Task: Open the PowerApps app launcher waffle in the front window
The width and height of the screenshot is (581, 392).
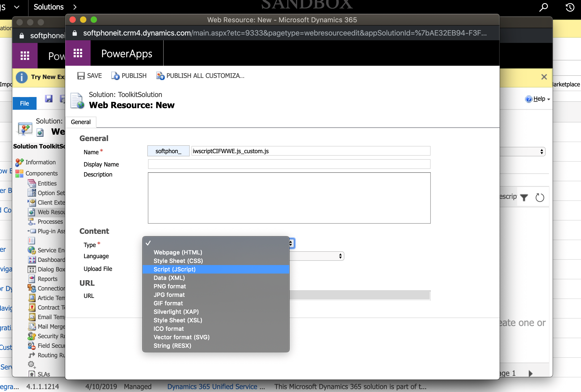Action: pos(78,53)
